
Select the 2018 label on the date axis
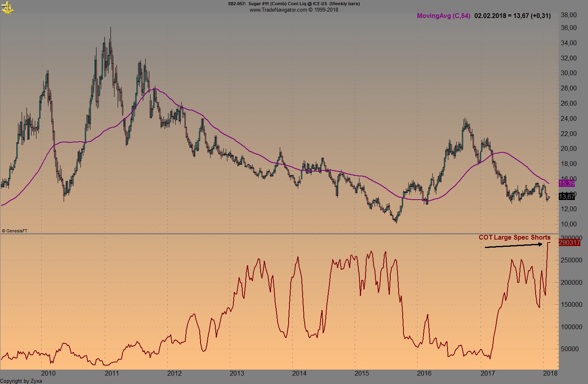pyautogui.click(x=550, y=373)
